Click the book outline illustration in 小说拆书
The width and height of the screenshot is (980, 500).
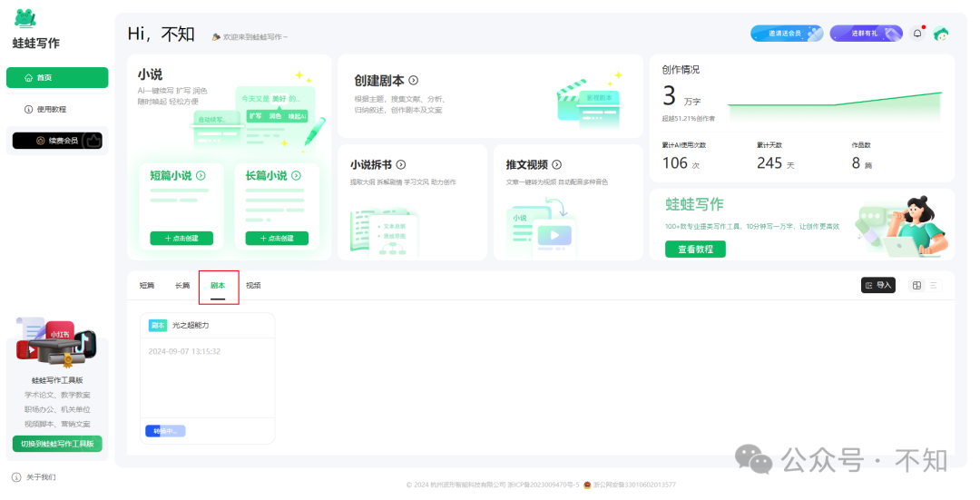click(x=383, y=233)
